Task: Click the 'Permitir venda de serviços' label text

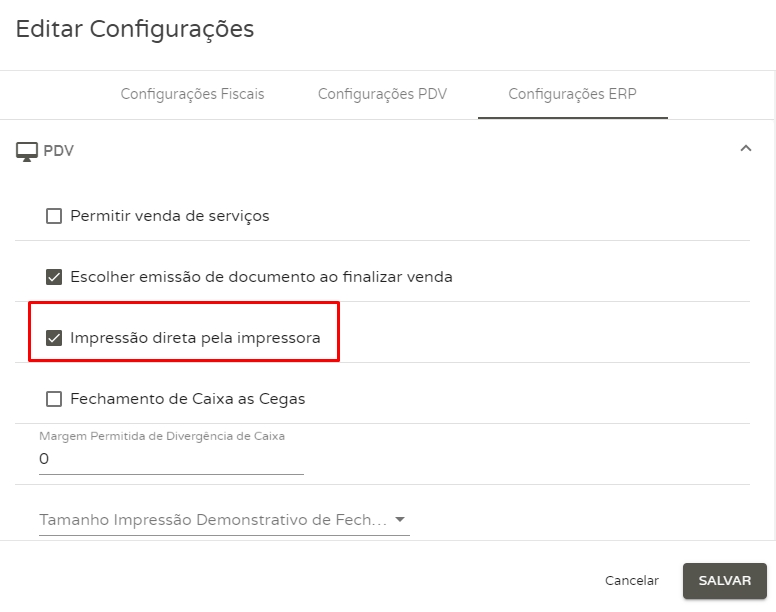Action: click(x=170, y=216)
